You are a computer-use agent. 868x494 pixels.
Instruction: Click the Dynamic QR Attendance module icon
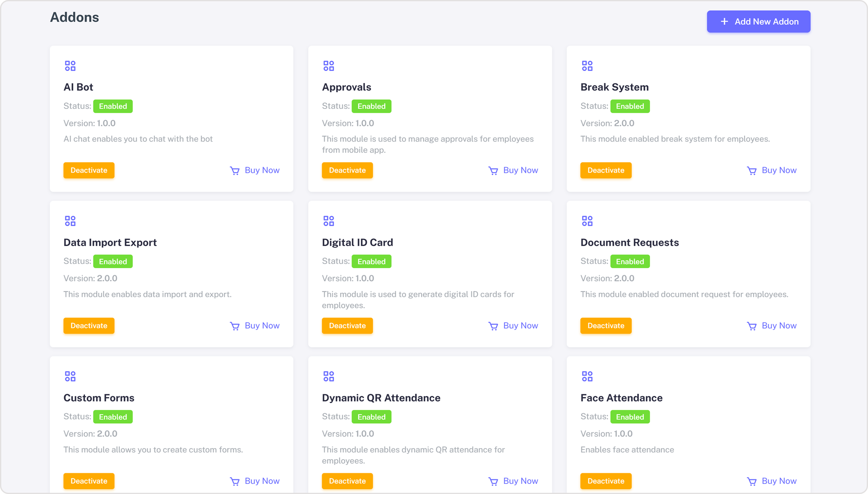[329, 376]
